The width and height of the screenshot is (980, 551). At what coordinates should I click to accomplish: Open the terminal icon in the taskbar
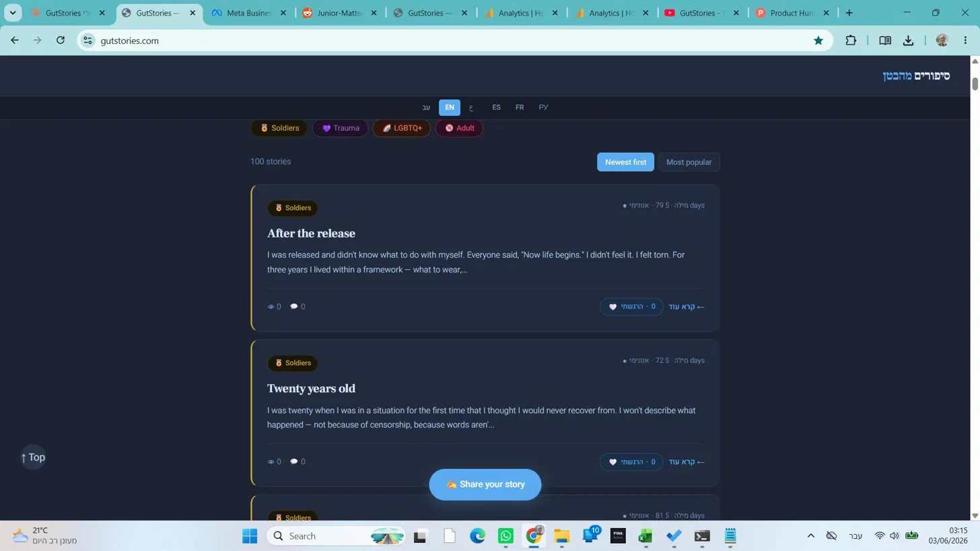[702, 536]
